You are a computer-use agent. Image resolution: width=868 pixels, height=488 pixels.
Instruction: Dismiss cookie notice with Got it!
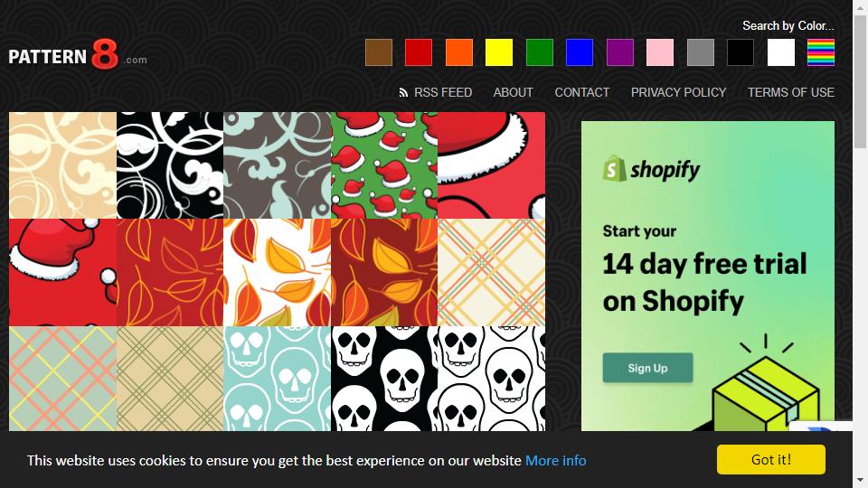[x=770, y=459]
